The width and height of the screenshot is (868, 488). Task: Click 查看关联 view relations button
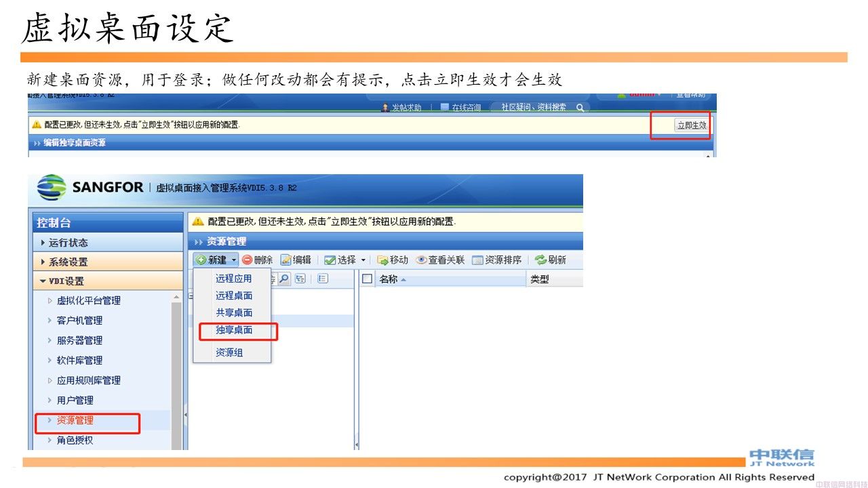pos(440,260)
